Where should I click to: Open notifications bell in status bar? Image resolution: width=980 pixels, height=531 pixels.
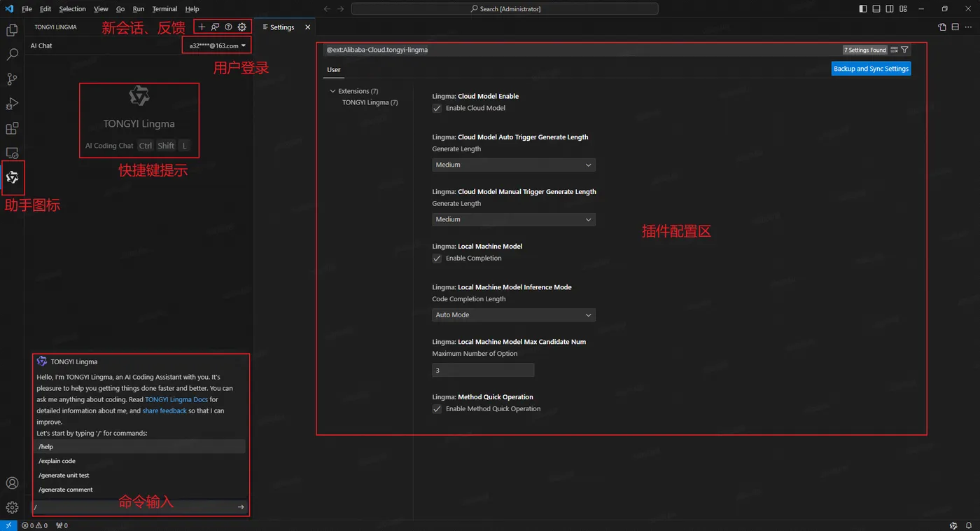coord(969,525)
